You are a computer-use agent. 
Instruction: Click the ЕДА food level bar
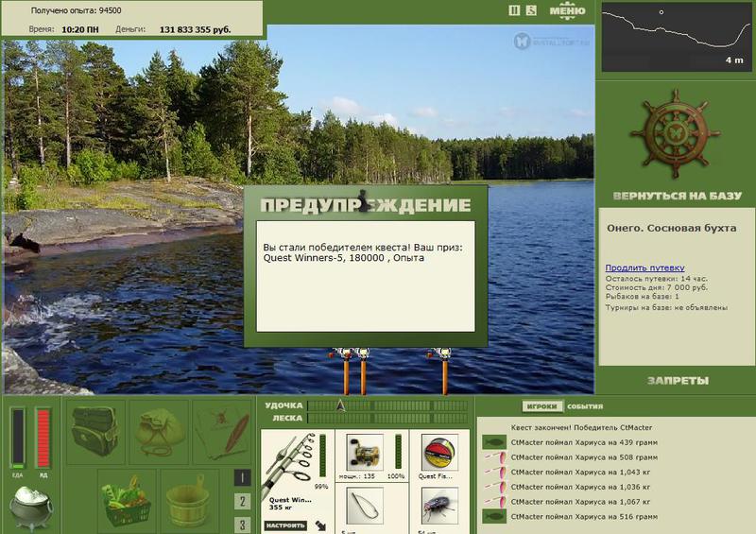18,439
